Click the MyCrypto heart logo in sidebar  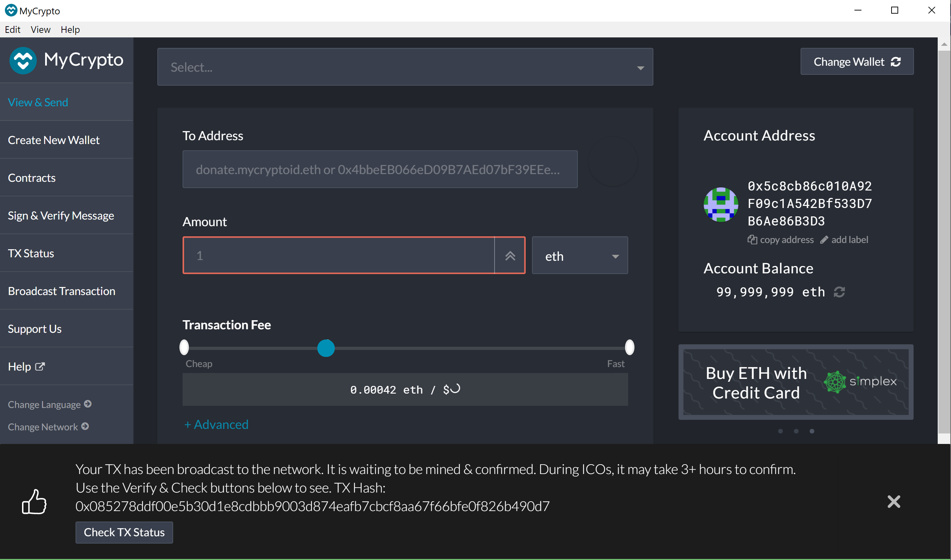click(x=23, y=60)
